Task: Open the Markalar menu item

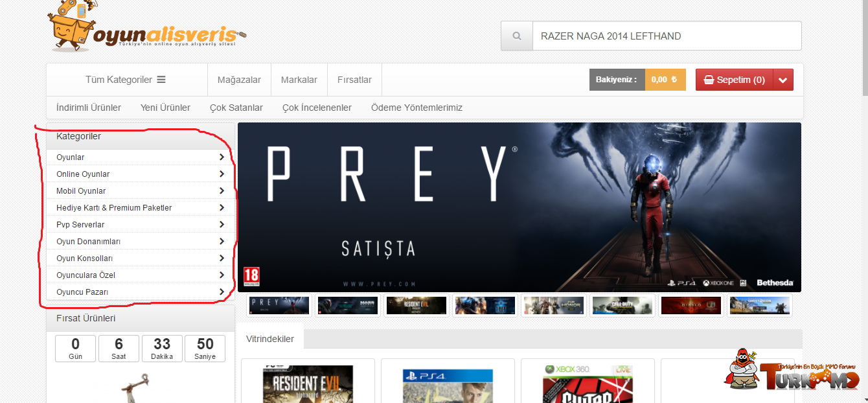Action: [299, 80]
